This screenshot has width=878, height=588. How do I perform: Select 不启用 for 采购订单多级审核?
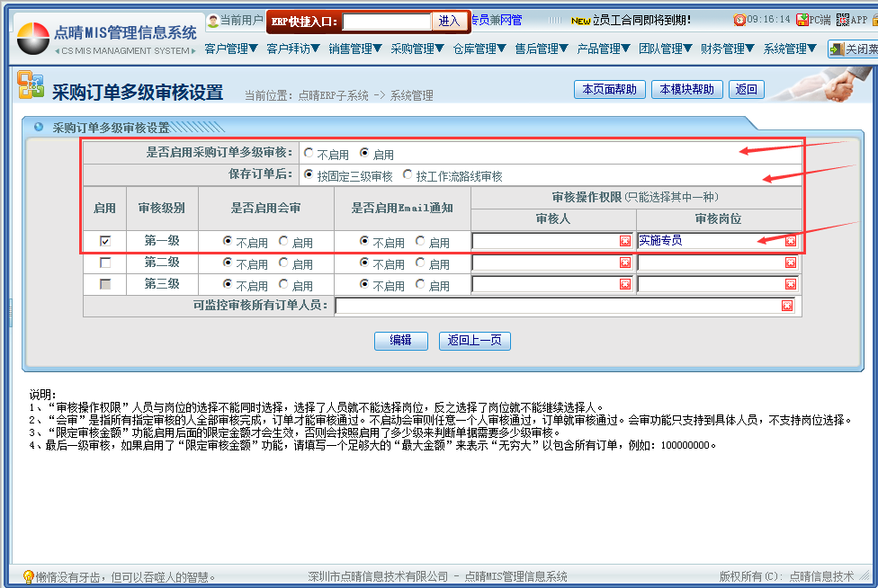(309, 154)
